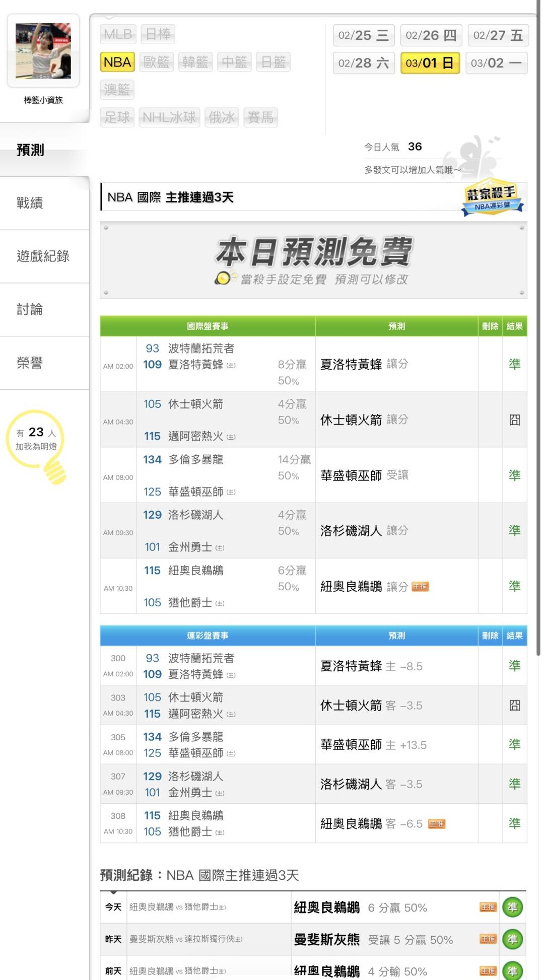Click 主推 badge in 運彩盤 鵜鶘 row
544x980 pixels.
[x=436, y=824]
